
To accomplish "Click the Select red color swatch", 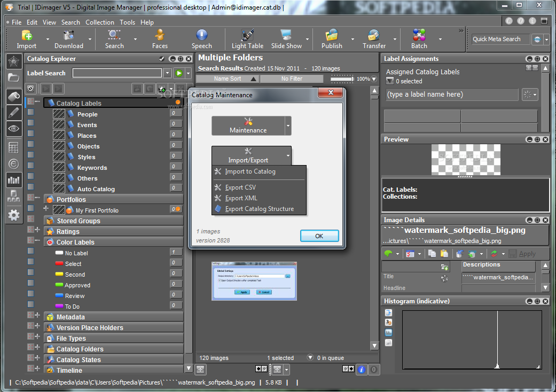I will click(x=59, y=264).
